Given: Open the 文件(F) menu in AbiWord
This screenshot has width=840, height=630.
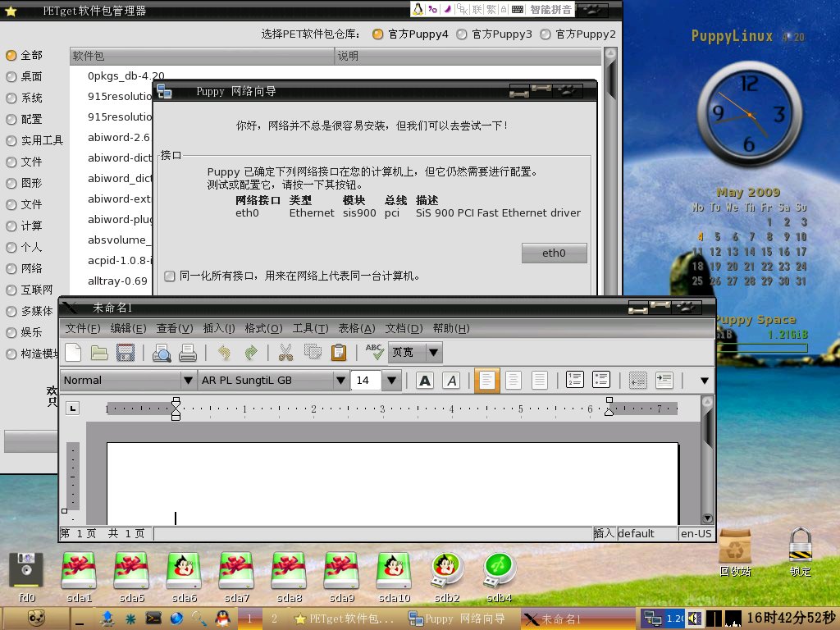Looking at the screenshot, I should point(83,328).
